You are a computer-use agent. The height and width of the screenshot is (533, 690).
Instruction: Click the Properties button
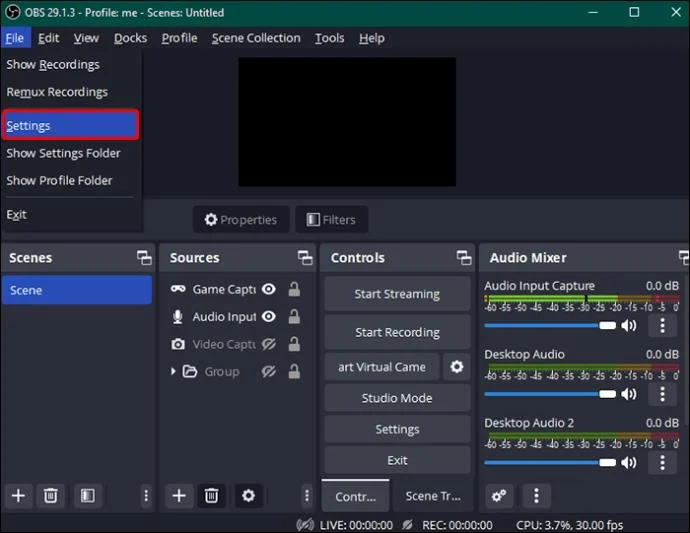241,220
